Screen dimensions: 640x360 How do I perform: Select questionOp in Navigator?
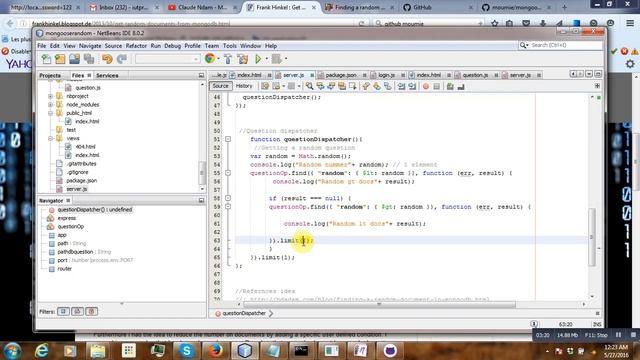[x=71, y=227]
